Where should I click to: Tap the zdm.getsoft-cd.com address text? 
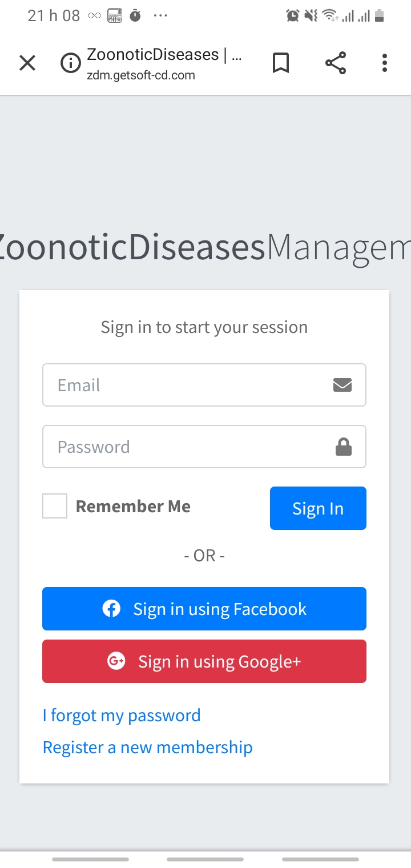pyautogui.click(x=141, y=75)
